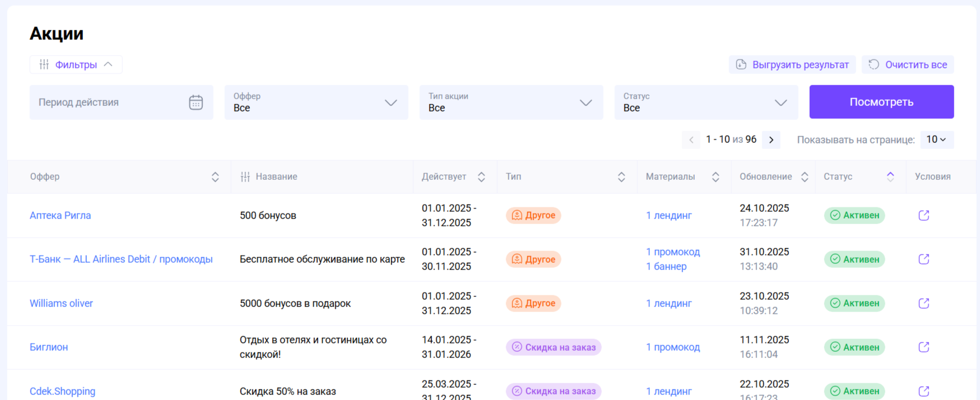The image size is (980, 400).
Task: Open the Оффер filter dropdown
Action: 316,103
